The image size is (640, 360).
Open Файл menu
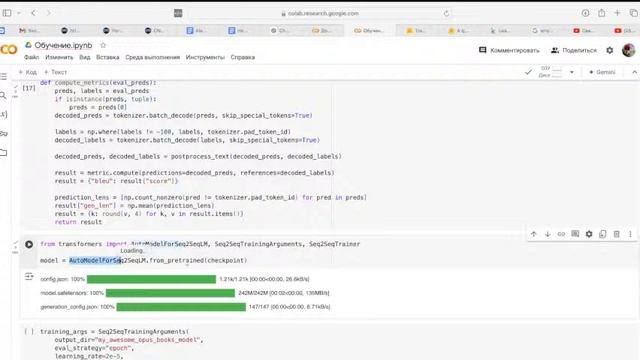31,58
